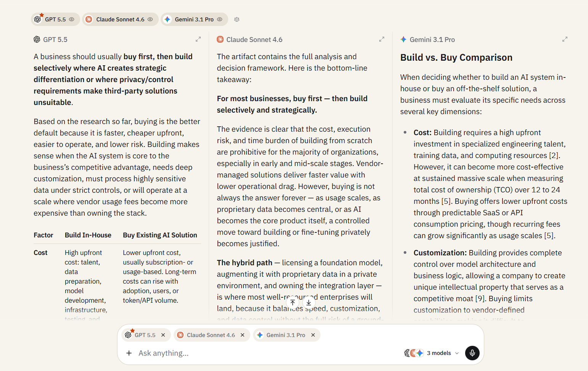Click the bold text The hybrid path

tap(245, 263)
